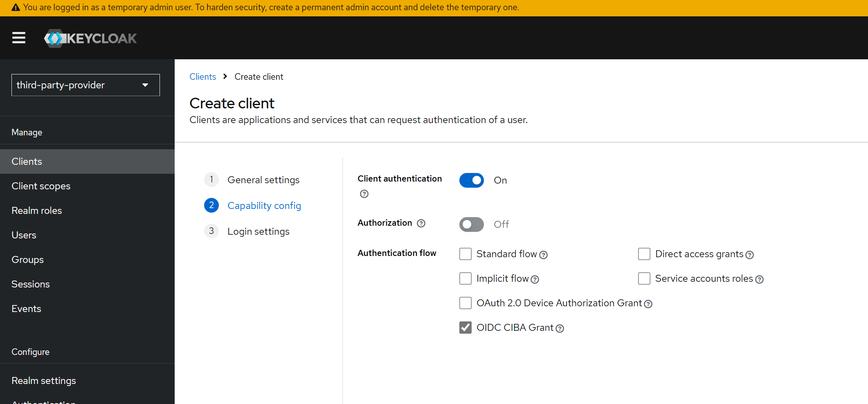Click the Authentication flow label
Image resolution: width=868 pixels, height=404 pixels.
[x=397, y=253]
